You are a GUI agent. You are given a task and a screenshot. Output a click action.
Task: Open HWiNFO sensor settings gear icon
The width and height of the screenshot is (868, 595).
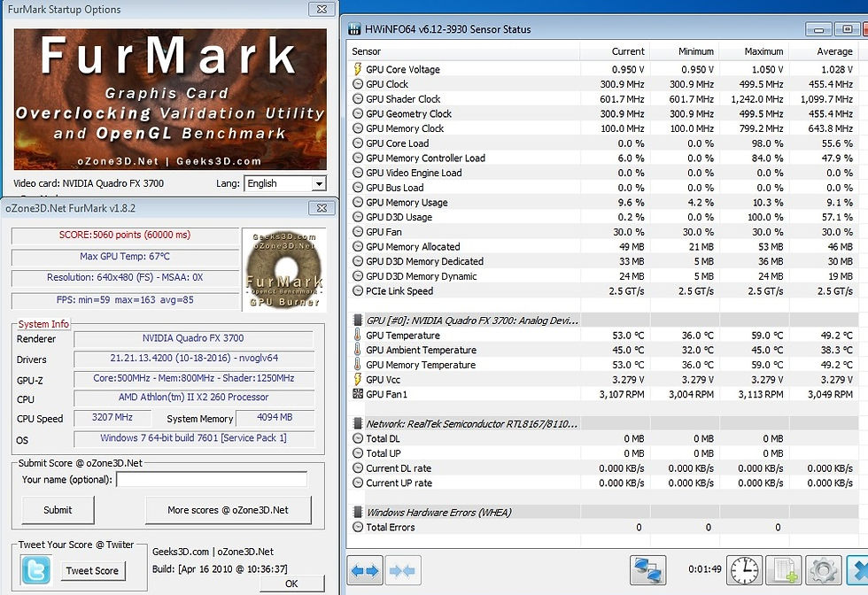click(x=824, y=570)
